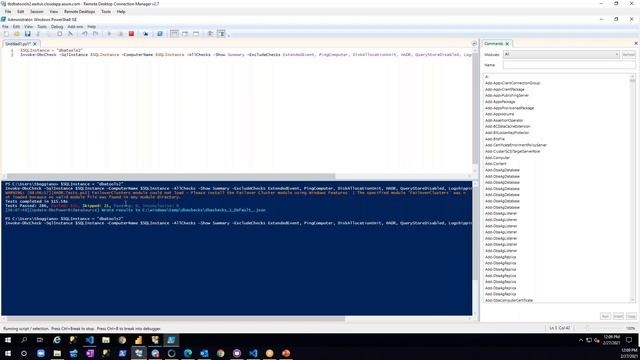640x360 pixels.
Task: Select Add-Computer in command list
Action: tap(497, 158)
